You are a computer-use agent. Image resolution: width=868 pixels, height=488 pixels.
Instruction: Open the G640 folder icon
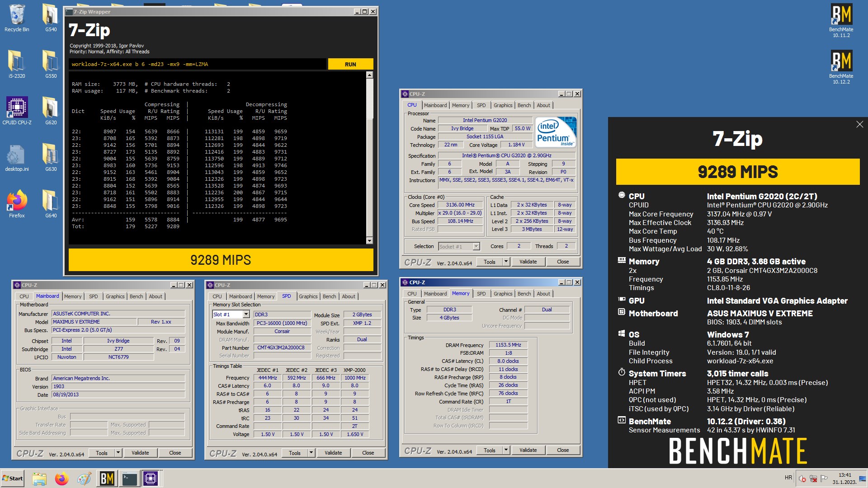[51, 204]
